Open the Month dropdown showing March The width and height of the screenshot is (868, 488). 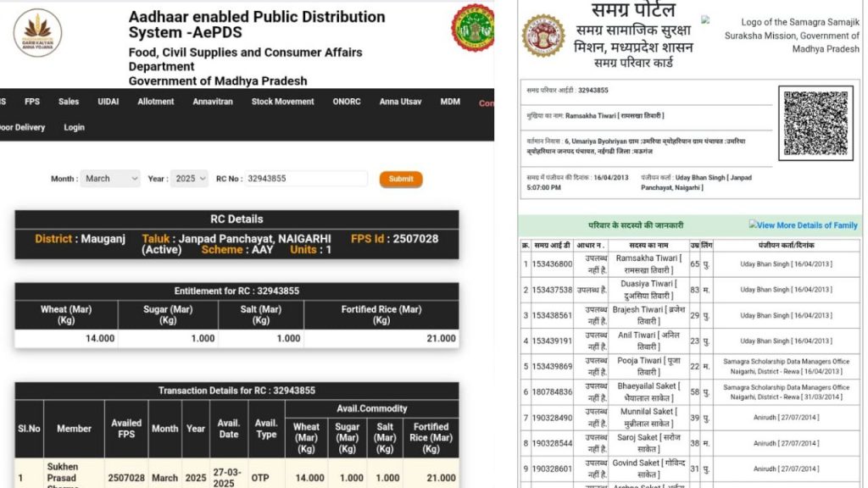111,179
